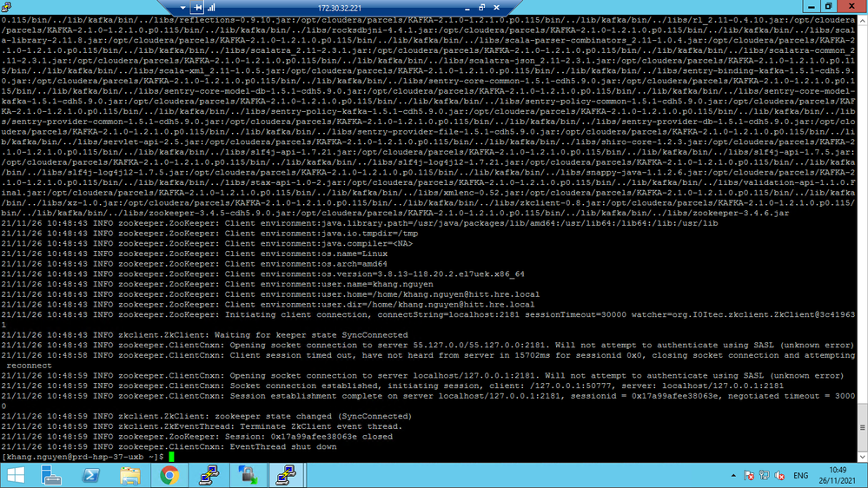Click the 'Client environment:os.name=Linux' line
Image resolution: width=868 pixels, height=488 pixels.
pyautogui.click(x=195, y=254)
